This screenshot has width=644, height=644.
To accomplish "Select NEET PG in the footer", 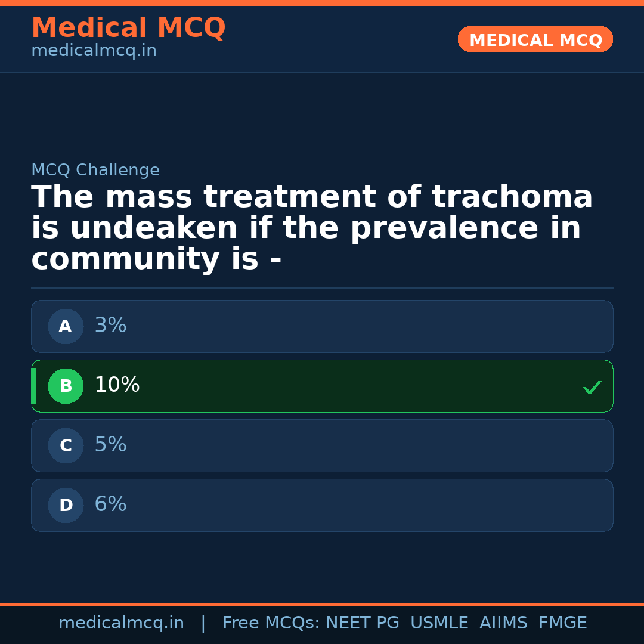I will 363,623.
